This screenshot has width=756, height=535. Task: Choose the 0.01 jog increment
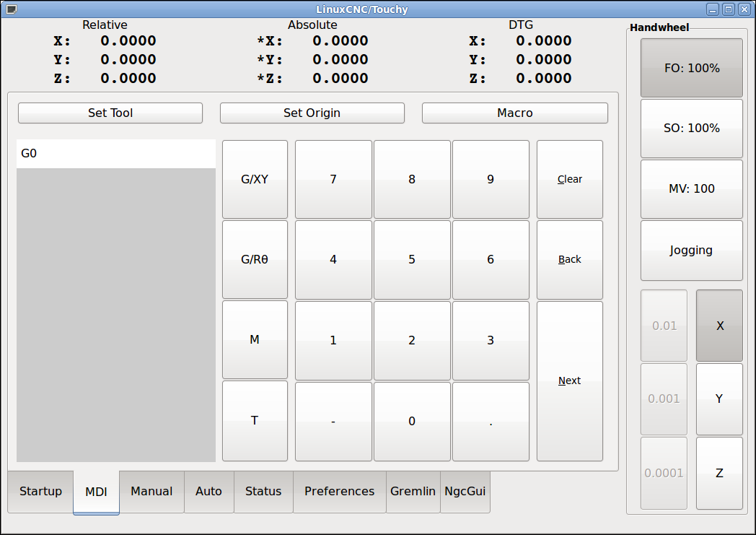tap(664, 326)
